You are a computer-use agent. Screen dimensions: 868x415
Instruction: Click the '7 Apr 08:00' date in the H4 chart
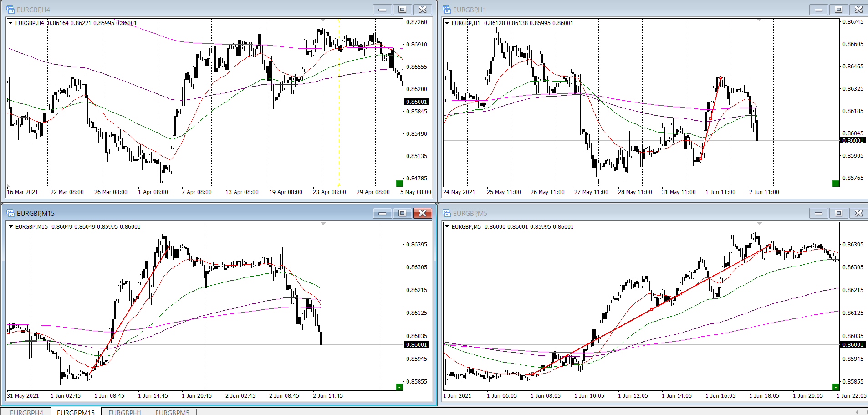pyautogui.click(x=197, y=192)
